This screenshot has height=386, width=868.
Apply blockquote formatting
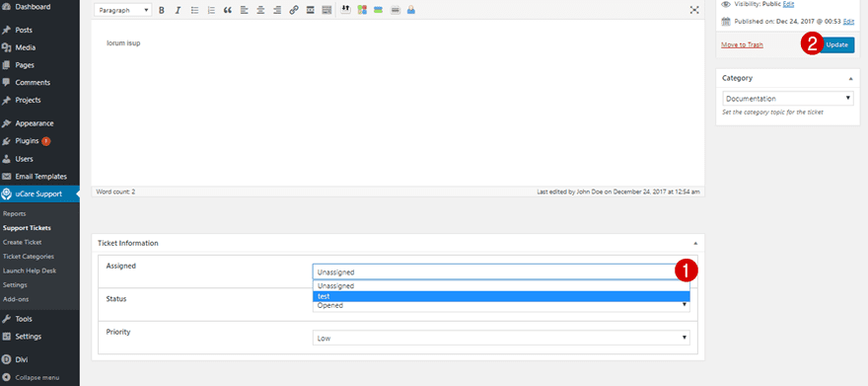click(228, 10)
